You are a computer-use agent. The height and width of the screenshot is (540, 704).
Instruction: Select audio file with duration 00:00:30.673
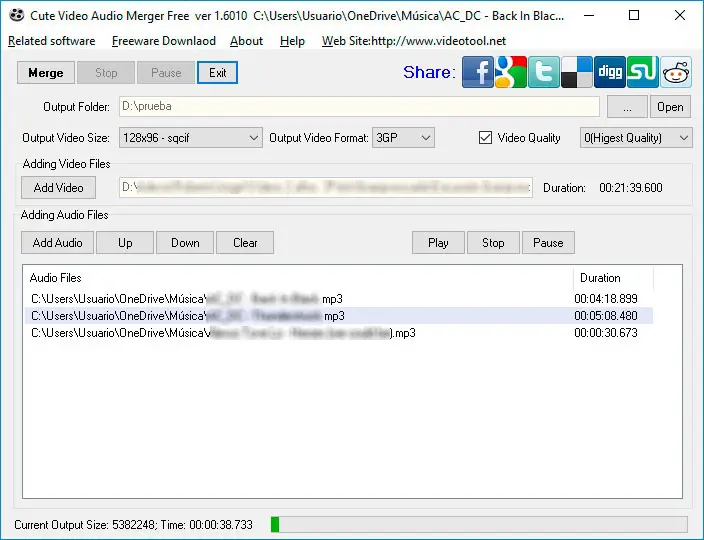click(x=339, y=333)
